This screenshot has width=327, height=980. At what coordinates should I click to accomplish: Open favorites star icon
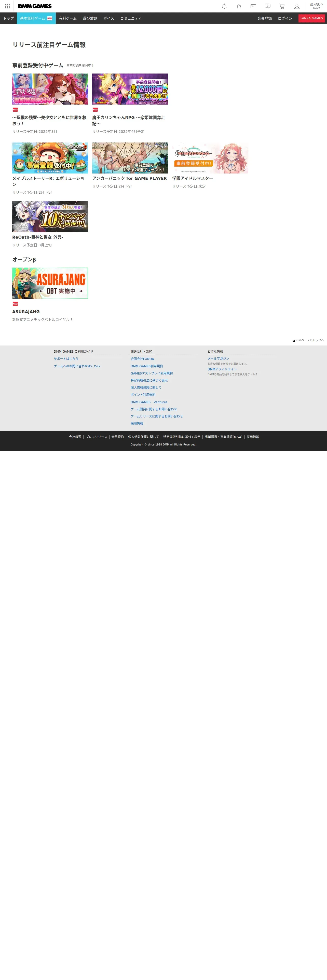tap(239, 6)
